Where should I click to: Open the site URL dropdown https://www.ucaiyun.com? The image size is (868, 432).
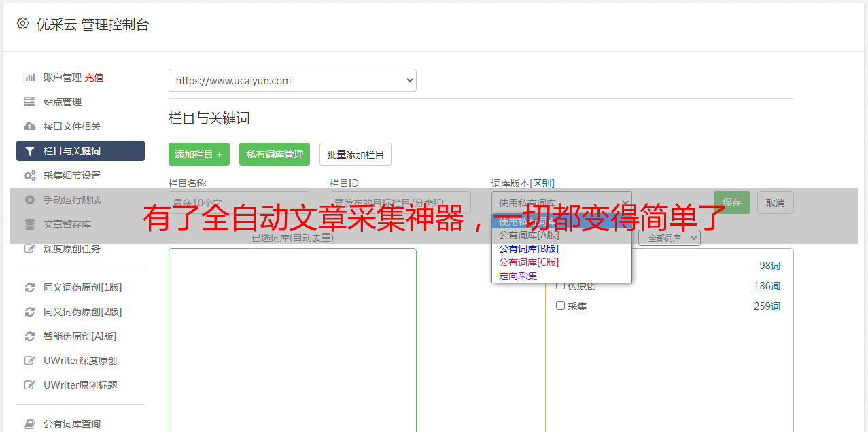pos(292,80)
